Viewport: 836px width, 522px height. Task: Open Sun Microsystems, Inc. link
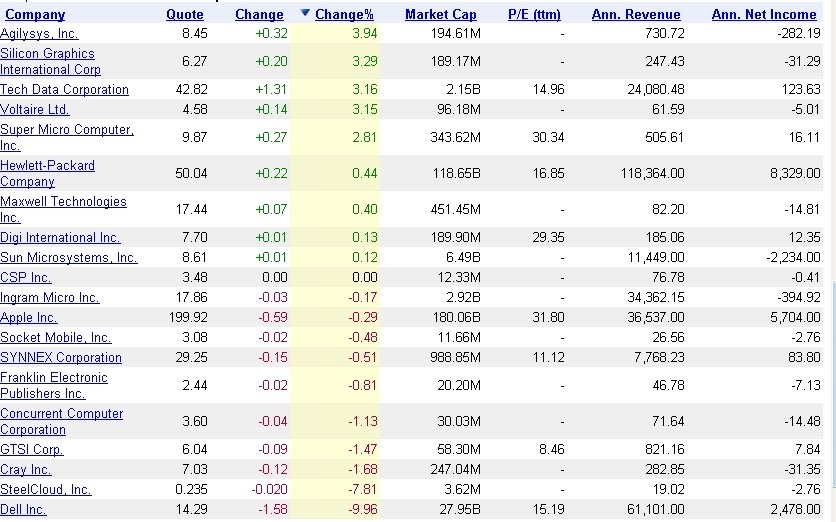coord(68,257)
